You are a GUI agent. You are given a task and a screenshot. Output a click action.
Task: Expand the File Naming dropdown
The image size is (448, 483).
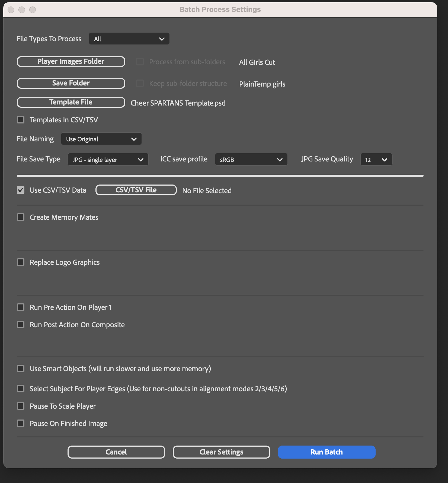(101, 139)
